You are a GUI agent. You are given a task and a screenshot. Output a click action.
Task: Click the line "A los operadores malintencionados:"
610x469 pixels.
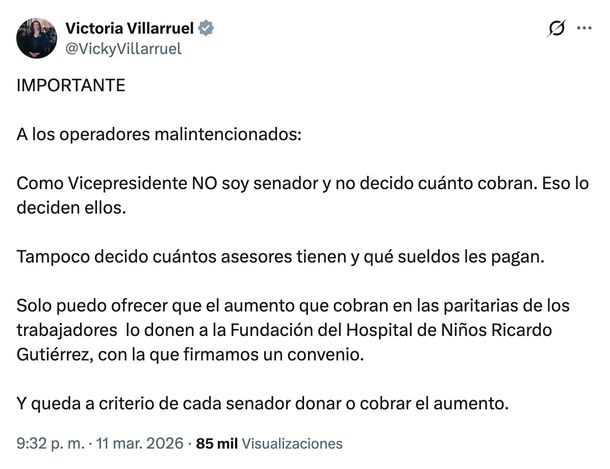(x=158, y=135)
